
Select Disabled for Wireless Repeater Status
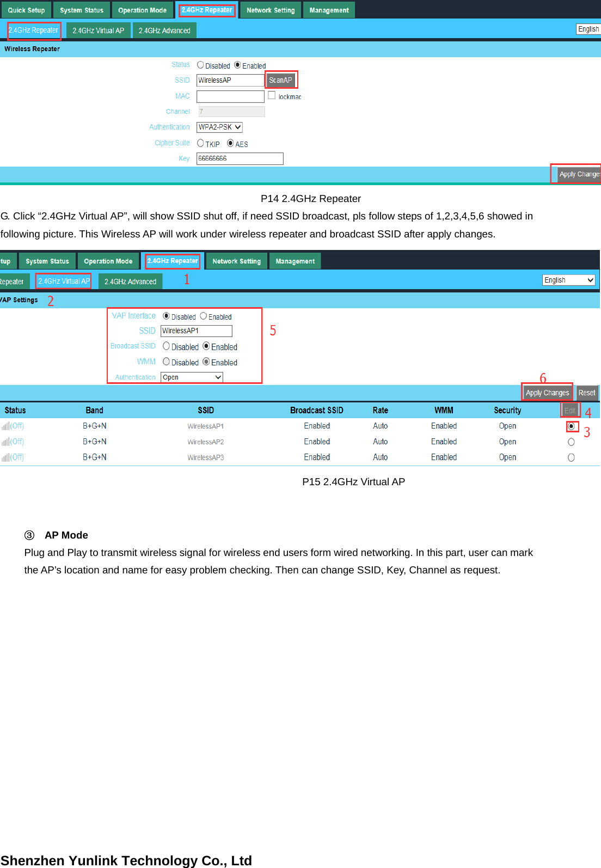(200, 65)
